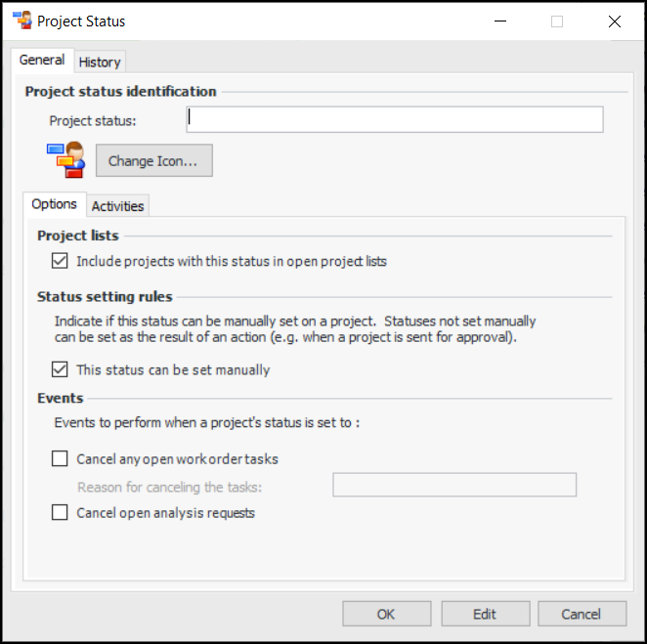
Task: Disable This status can be set manually
Action: 60,369
